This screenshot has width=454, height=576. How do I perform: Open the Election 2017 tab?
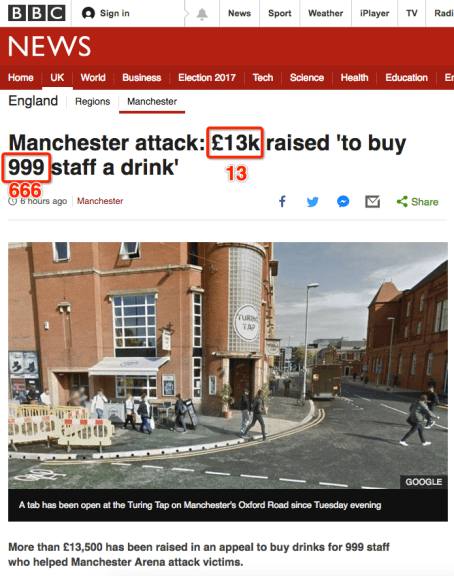207,78
